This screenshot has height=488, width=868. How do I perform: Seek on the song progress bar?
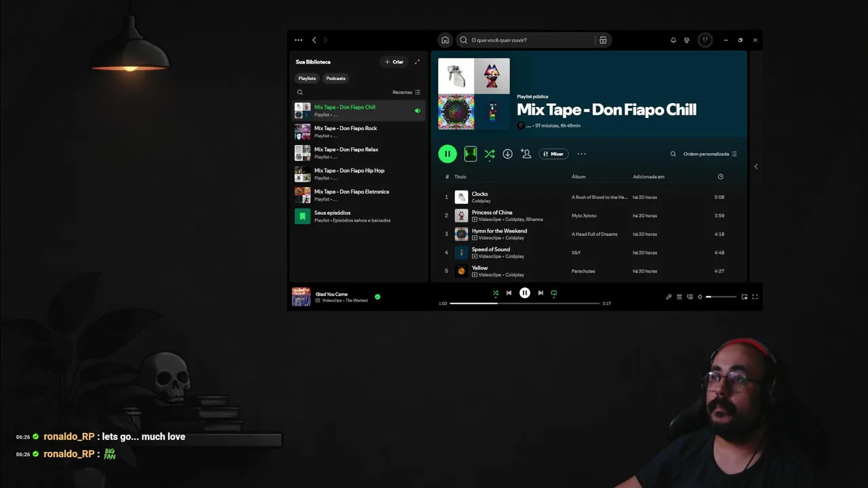pos(525,304)
